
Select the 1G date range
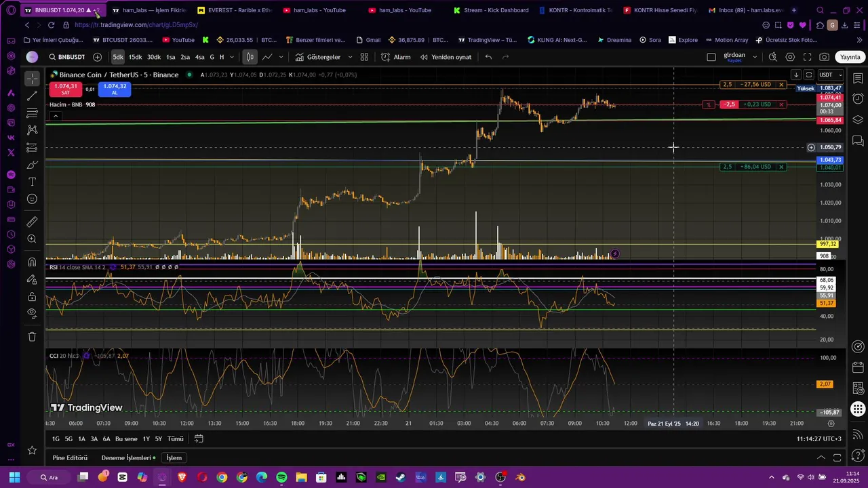tap(56, 439)
